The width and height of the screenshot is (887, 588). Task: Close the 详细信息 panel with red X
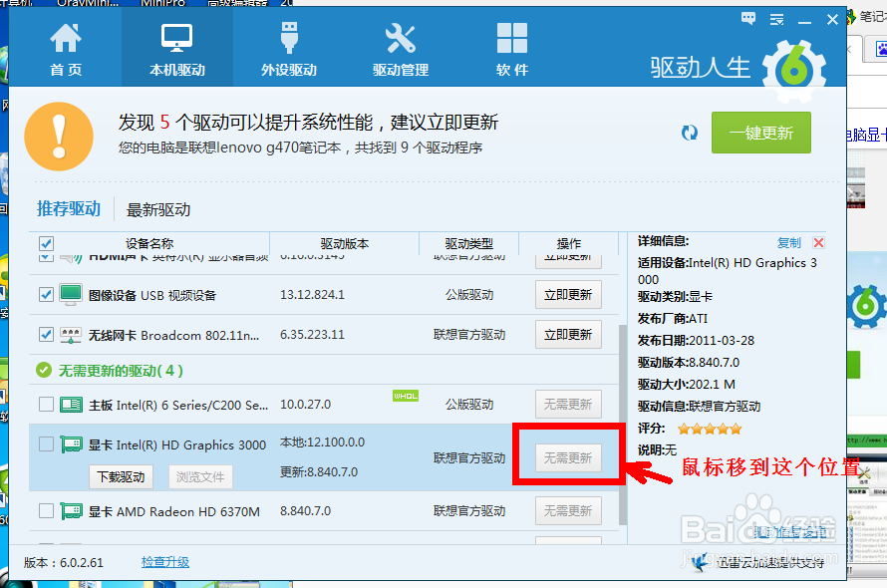(818, 243)
